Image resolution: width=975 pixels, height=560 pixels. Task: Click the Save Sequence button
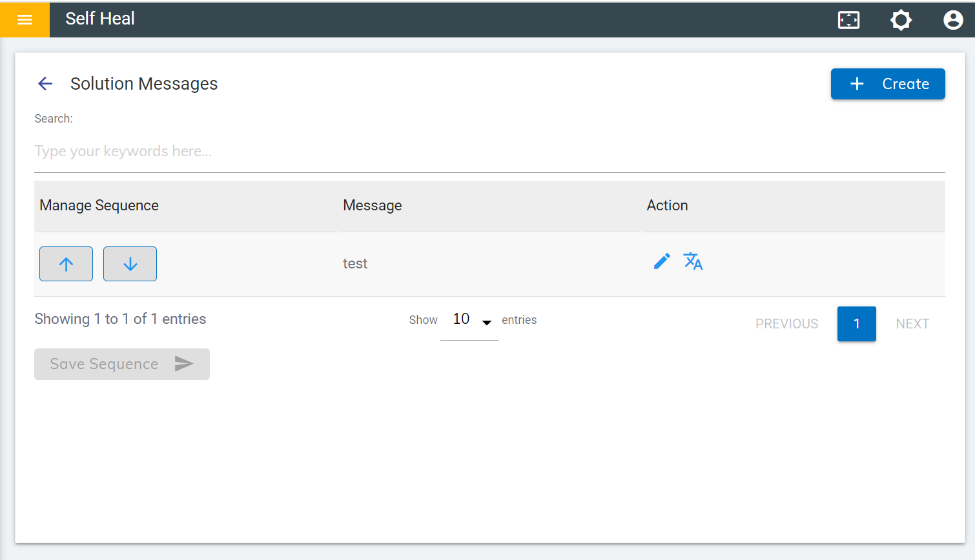pyautogui.click(x=121, y=364)
